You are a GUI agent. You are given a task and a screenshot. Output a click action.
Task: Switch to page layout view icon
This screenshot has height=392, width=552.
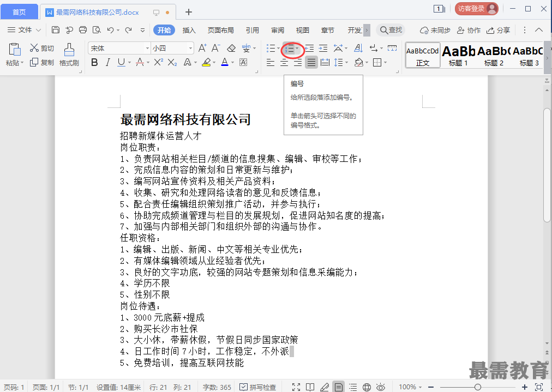339,387
